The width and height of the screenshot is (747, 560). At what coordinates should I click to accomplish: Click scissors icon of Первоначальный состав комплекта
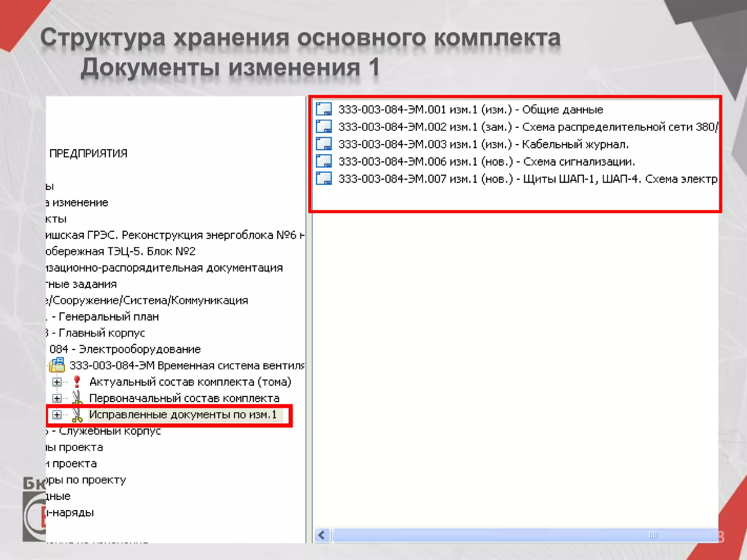(77, 398)
